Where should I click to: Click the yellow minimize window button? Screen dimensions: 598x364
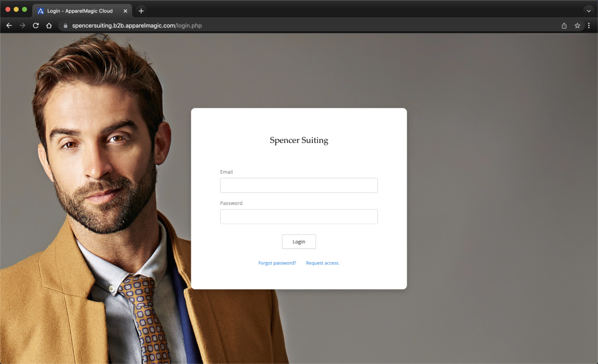[16, 9]
